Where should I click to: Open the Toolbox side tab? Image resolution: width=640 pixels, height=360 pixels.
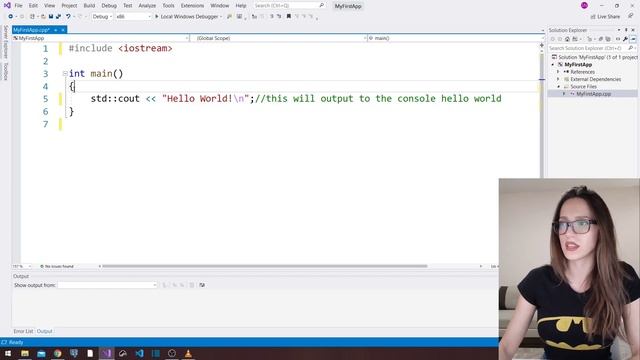click(6, 71)
